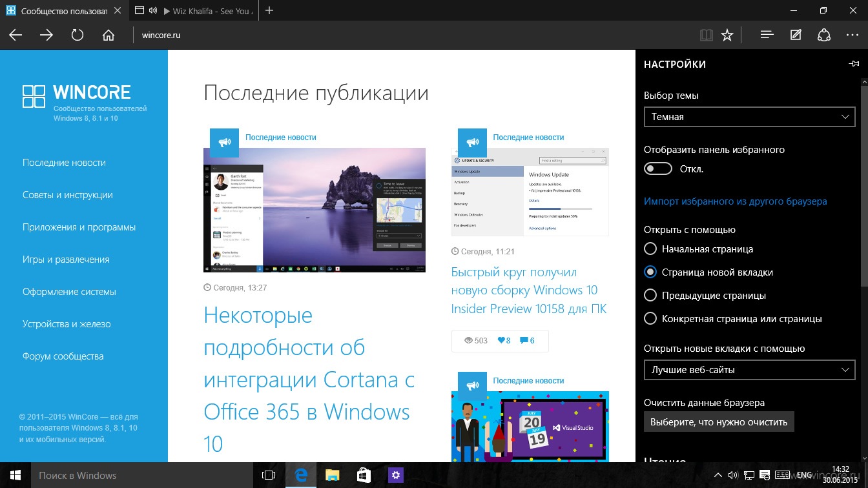Open Приложения и программы section
Image resolution: width=868 pixels, height=488 pixels.
(79, 227)
